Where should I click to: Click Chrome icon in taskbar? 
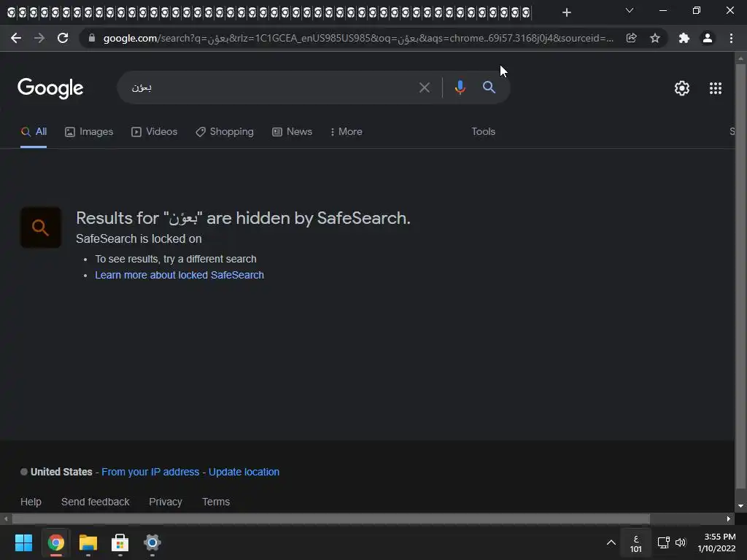click(55, 542)
